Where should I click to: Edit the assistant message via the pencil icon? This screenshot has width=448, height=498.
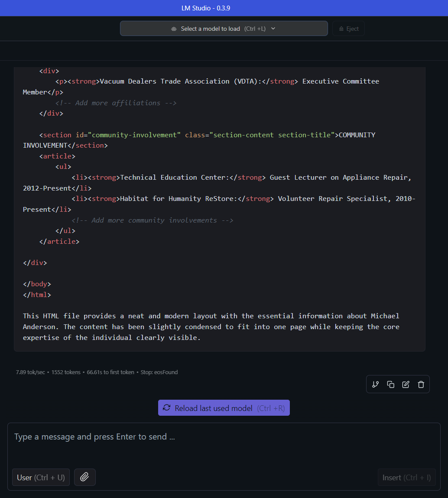406,384
